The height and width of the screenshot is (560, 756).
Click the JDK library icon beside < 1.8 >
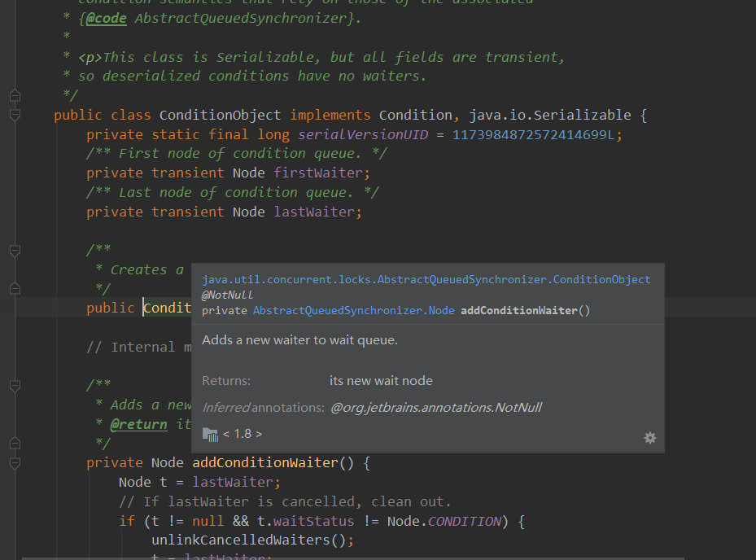pyautogui.click(x=210, y=435)
